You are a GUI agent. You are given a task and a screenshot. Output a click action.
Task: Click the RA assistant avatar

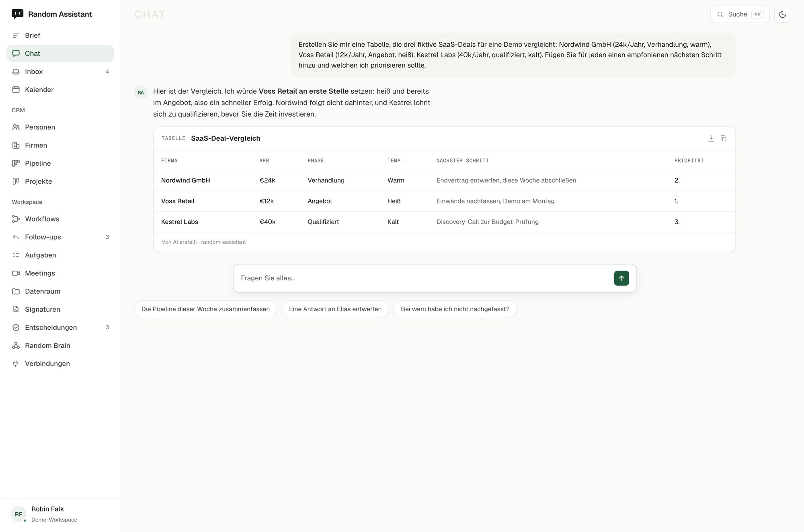141,92
